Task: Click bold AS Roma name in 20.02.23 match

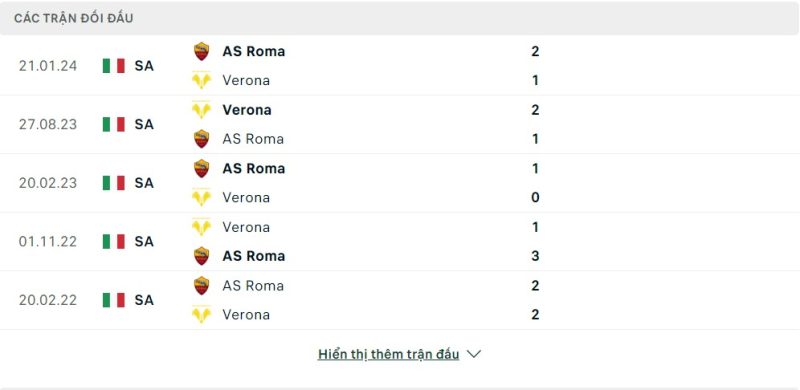Action: click(254, 168)
